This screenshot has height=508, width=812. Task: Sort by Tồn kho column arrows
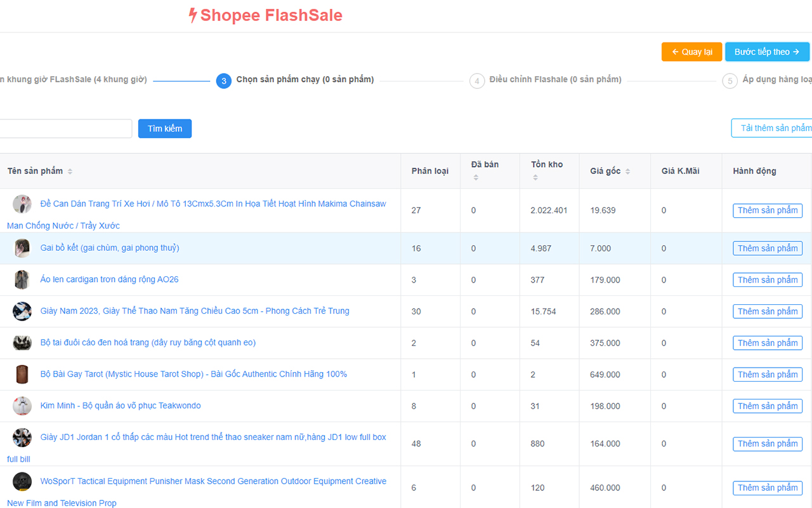(x=535, y=178)
